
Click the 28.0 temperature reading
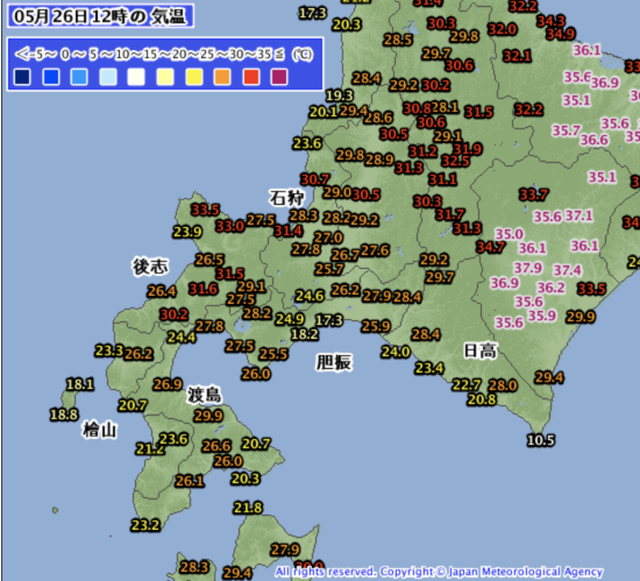point(503,385)
